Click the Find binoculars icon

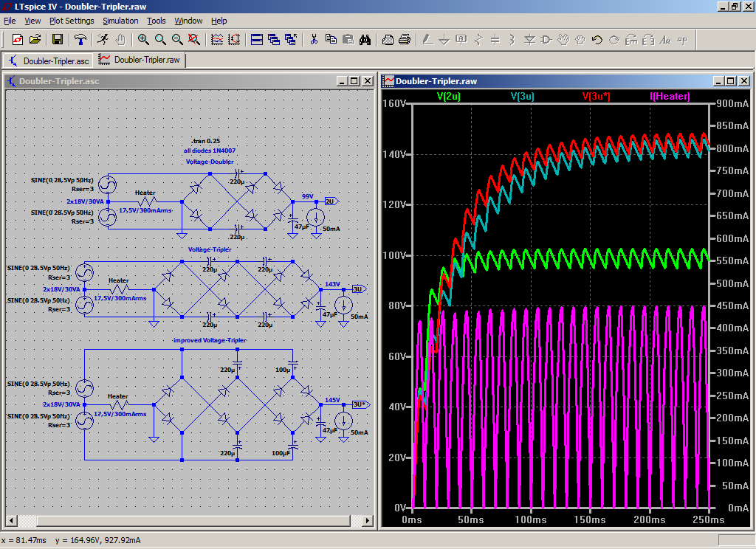tap(365, 39)
